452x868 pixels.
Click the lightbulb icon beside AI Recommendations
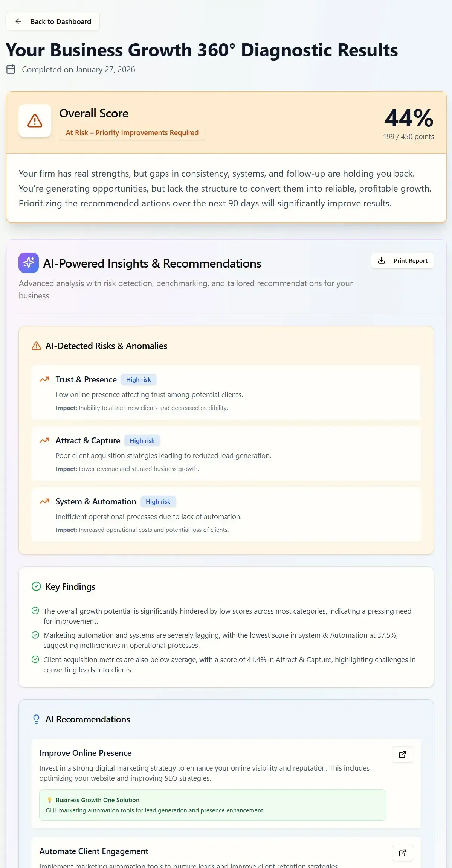pos(36,719)
